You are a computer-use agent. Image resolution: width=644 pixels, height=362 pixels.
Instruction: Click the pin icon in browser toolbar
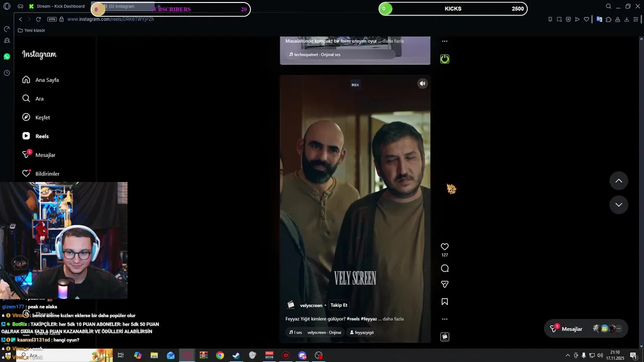(x=550, y=19)
